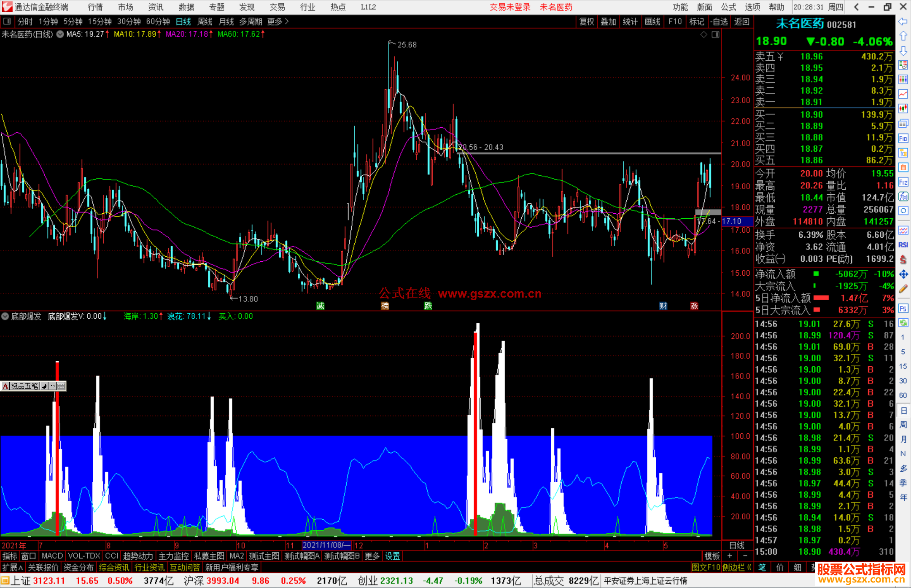Click the + zoom button on timeline bar
The image size is (911, 588).
[730, 556]
